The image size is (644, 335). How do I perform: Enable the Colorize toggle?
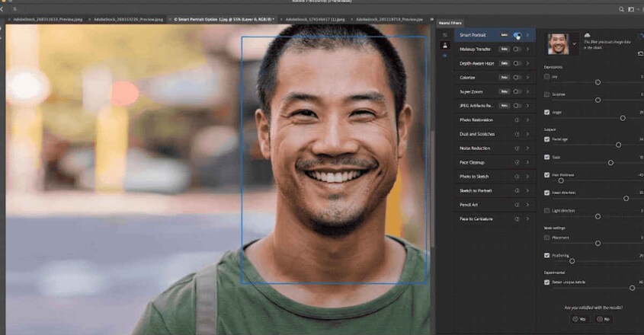click(517, 78)
